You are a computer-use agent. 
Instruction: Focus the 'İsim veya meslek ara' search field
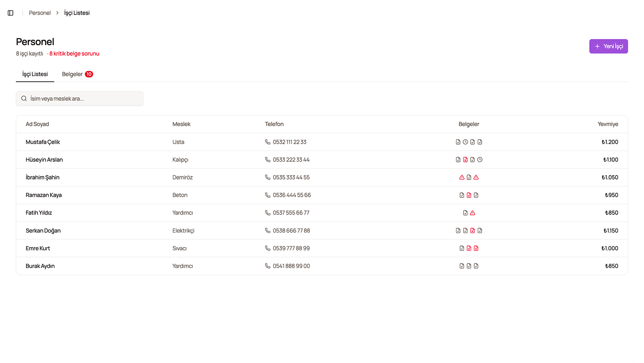80,99
